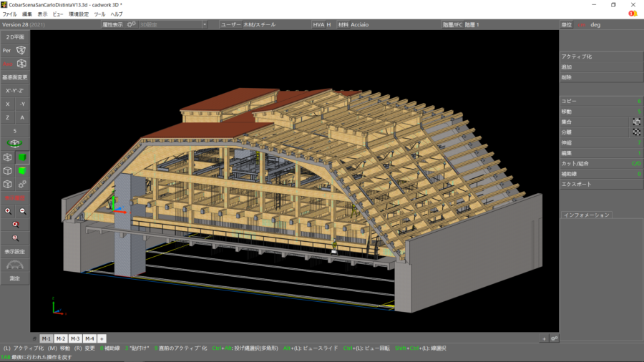This screenshot has width=644, height=362.
Task: Click the 測定 protractor measure gauge
Action: click(x=15, y=265)
